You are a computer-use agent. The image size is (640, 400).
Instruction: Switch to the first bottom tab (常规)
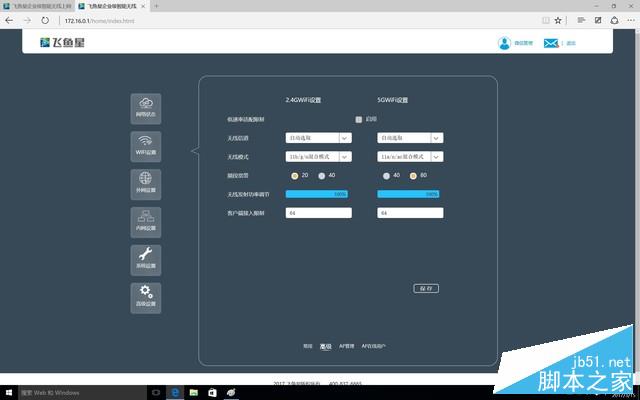pyautogui.click(x=308, y=346)
